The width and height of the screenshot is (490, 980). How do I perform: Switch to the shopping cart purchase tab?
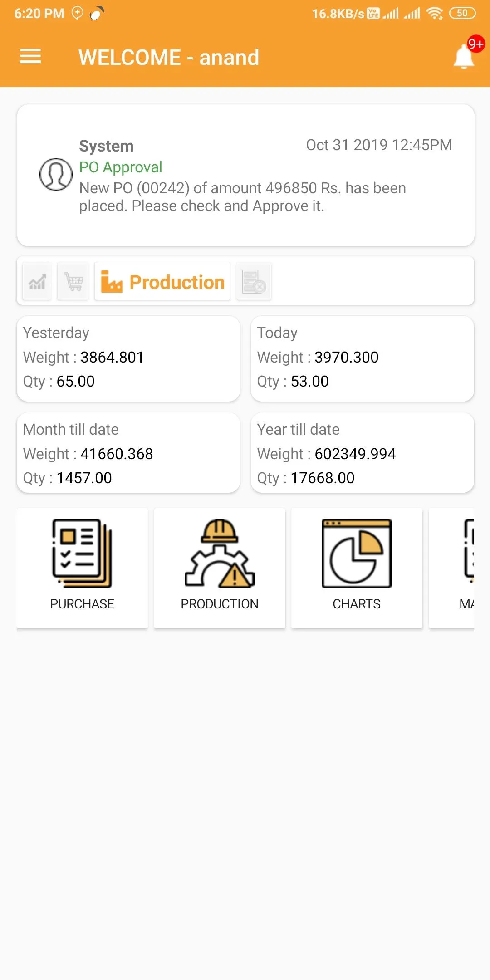73,281
